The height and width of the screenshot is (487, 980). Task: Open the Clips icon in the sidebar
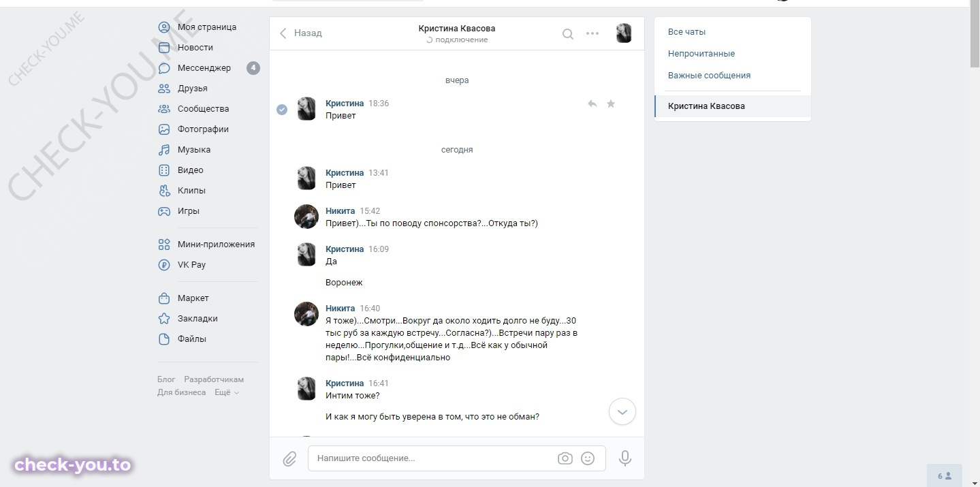[x=164, y=191]
